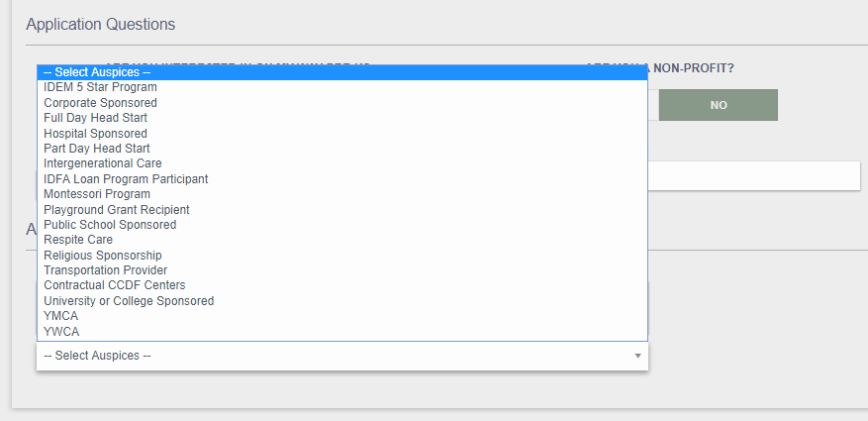Collapse the Select Auspices dropdown arrow
The width and height of the screenshot is (868, 421).
point(637,356)
